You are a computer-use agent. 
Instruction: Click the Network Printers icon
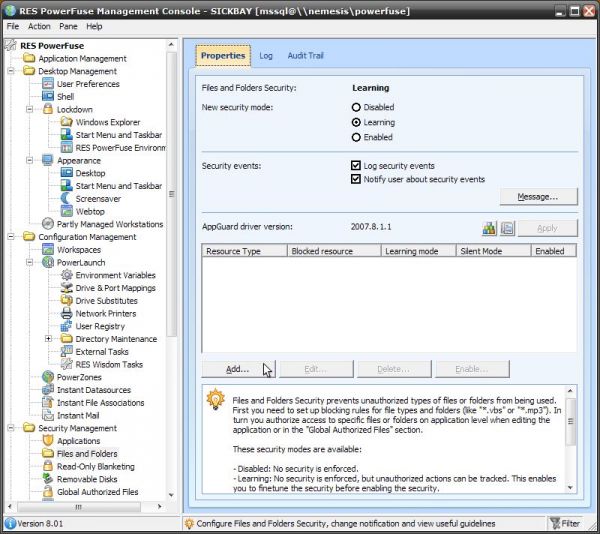(67, 313)
